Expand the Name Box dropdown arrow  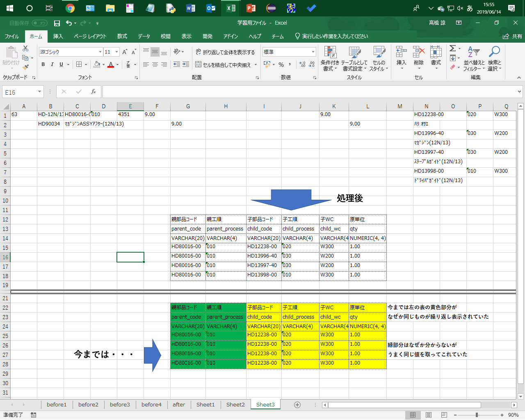pos(39,92)
